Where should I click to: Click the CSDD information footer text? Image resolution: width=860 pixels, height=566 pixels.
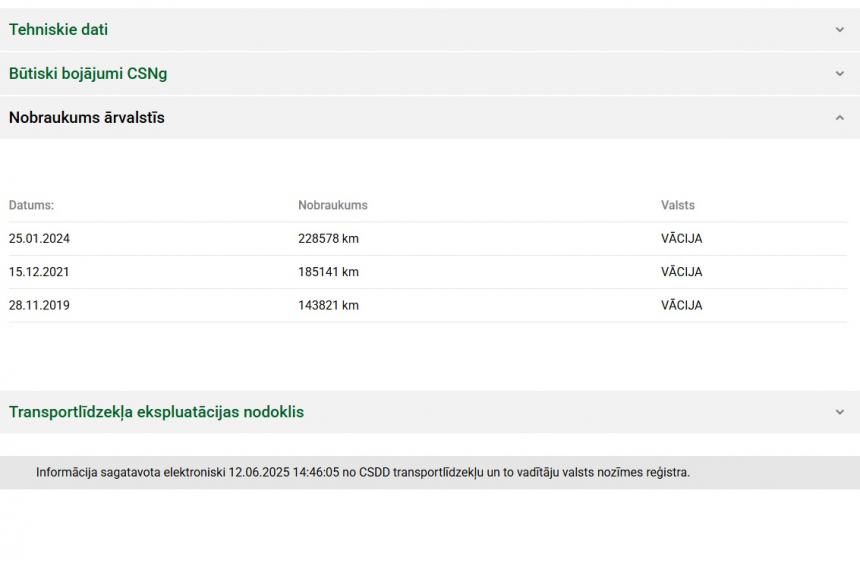point(363,472)
